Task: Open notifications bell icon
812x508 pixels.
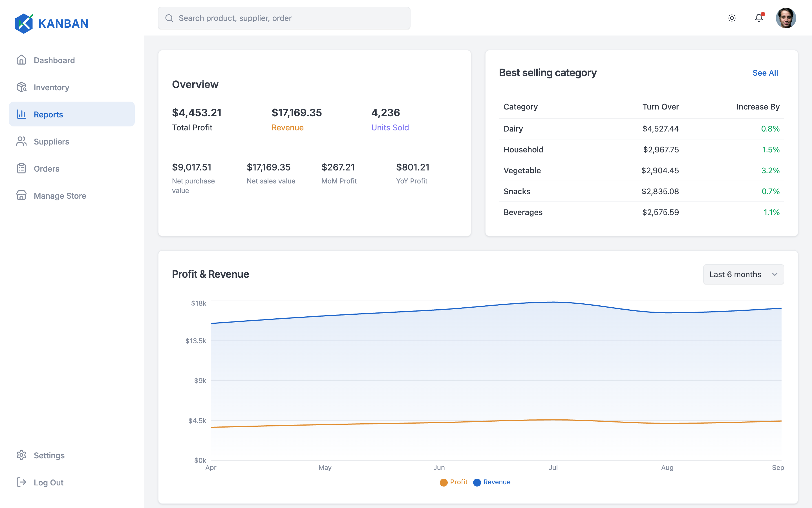Action: pos(759,18)
